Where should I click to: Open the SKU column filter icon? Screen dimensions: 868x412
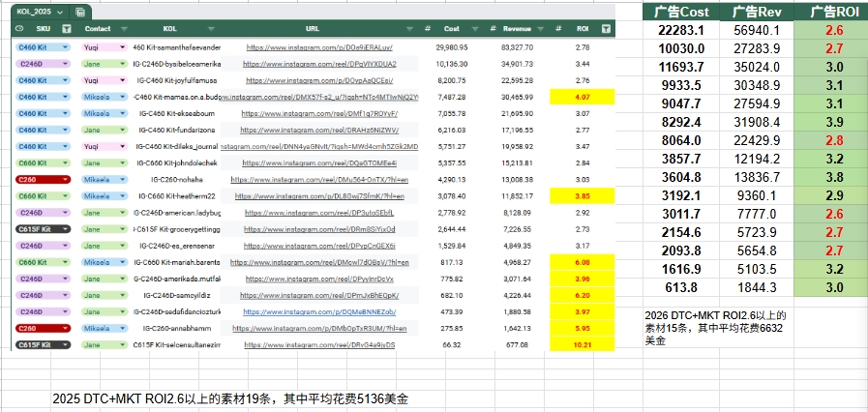click(67, 29)
